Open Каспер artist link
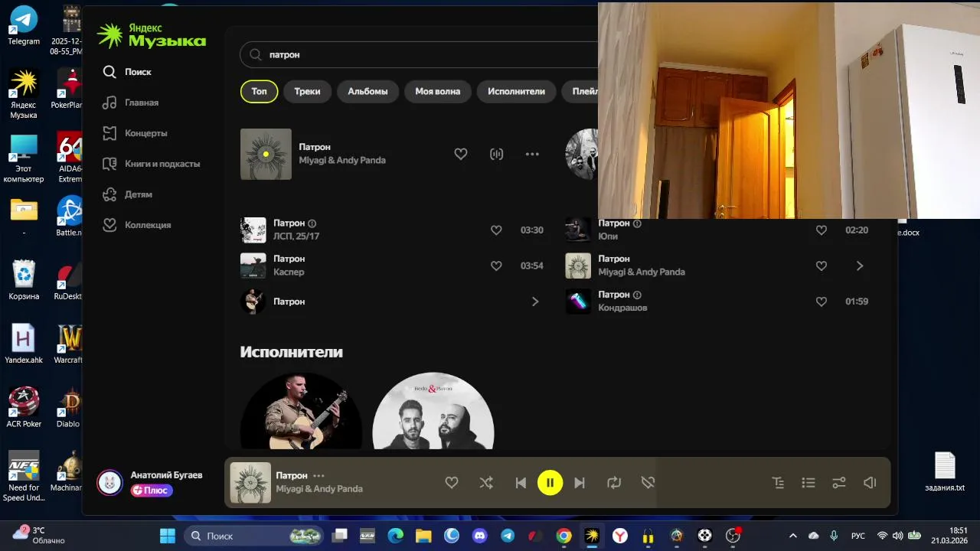Viewport: 980px width, 551px height. click(x=289, y=272)
